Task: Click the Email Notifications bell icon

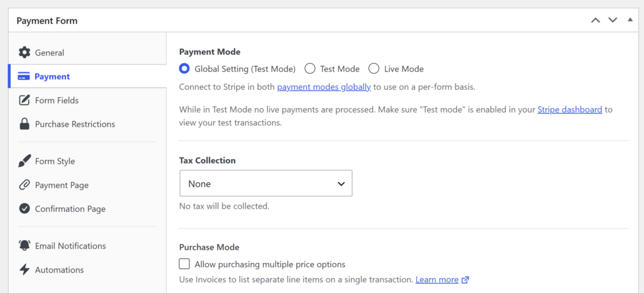Action: pos(25,245)
